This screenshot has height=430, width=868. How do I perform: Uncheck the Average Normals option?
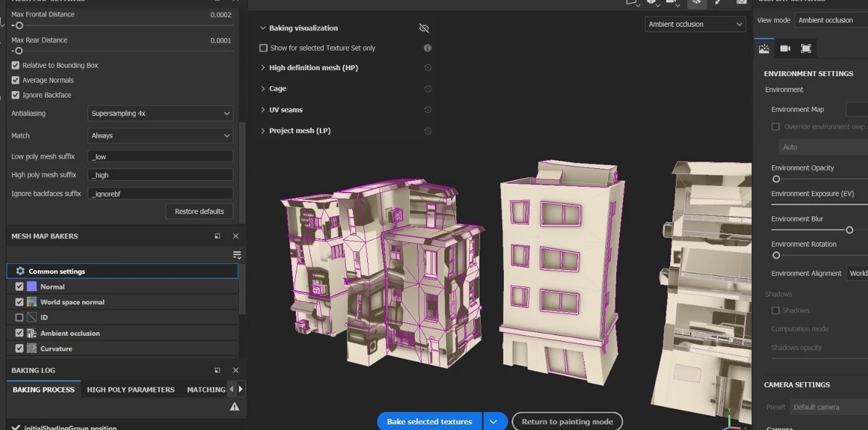[x=15, y=80]
